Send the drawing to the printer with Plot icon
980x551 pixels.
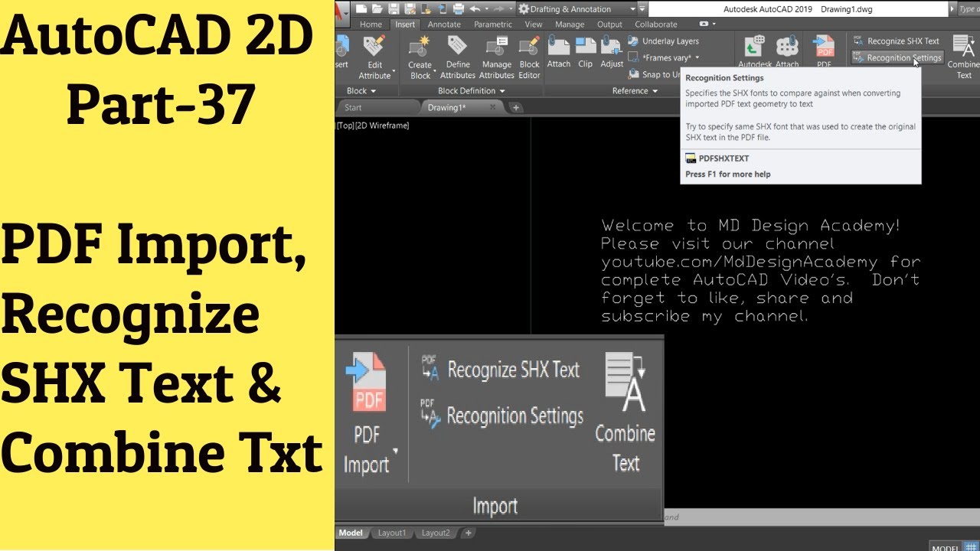tap(459, 9)
